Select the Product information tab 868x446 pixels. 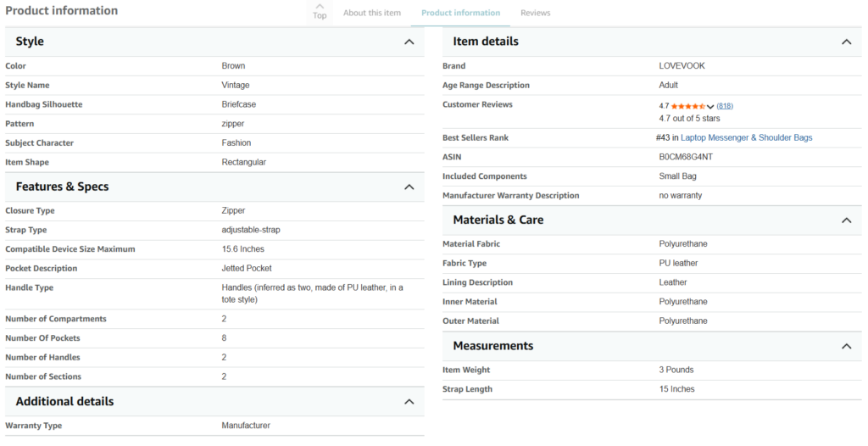pyautogui.click(x=460, y=13)
